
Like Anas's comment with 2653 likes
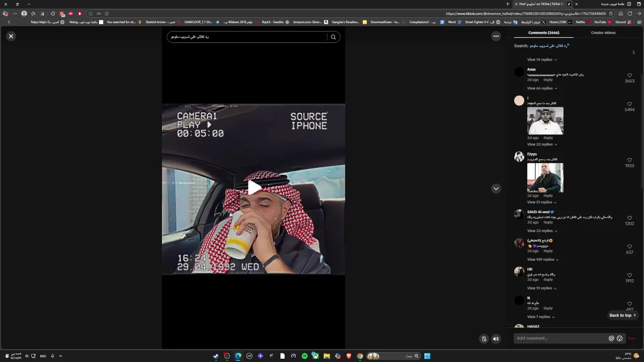click(x=629, y=75)
